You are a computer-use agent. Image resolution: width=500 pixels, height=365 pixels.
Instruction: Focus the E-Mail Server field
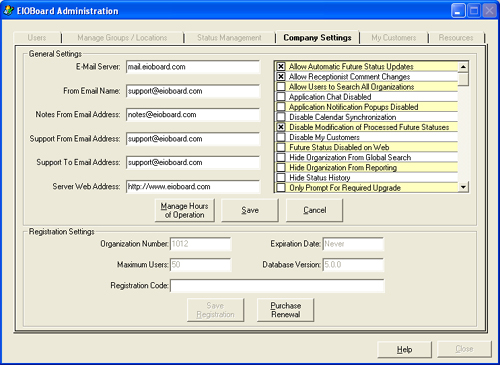[x=193, y=67]
